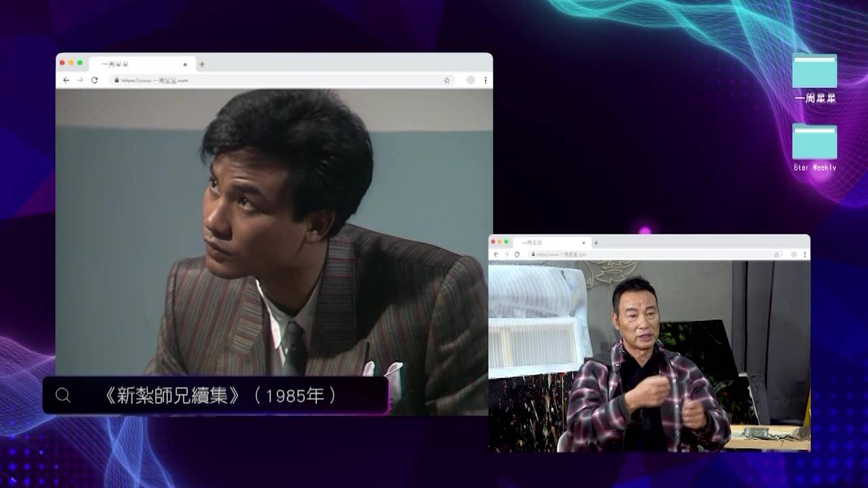Open the profile avatar in the large browser window
This screenshot has width=868, height=488.
[x=471, y=80]
